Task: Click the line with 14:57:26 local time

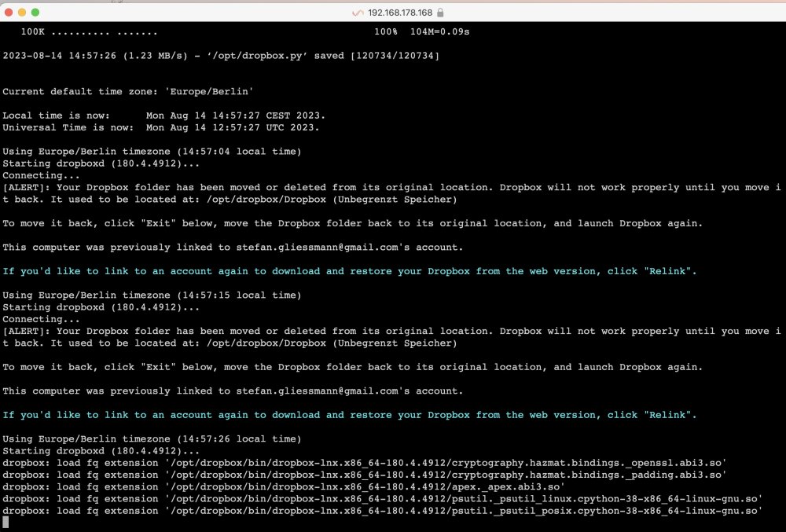Action: pyautogui.click(x=152, y=439)
